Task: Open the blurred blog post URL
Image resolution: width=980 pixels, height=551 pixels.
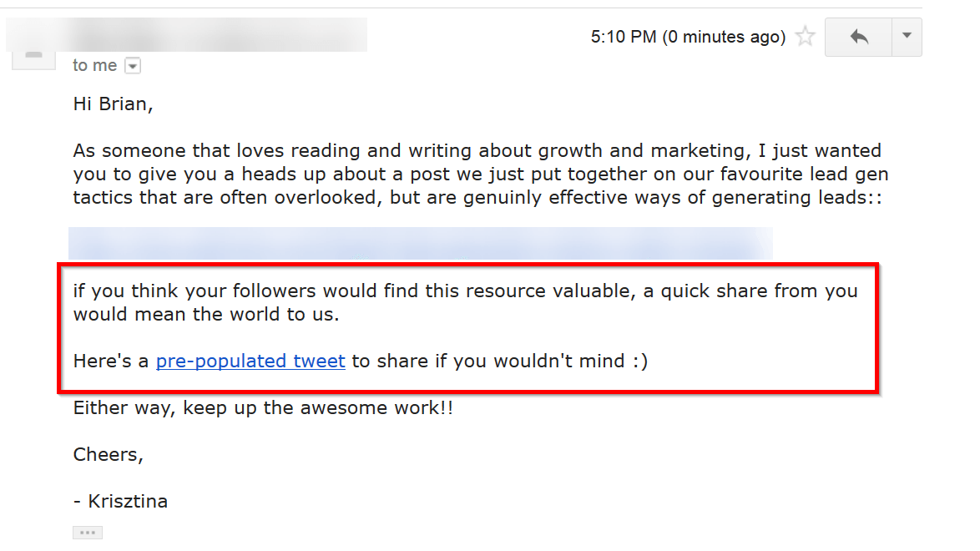Action: tap(420, 243)
